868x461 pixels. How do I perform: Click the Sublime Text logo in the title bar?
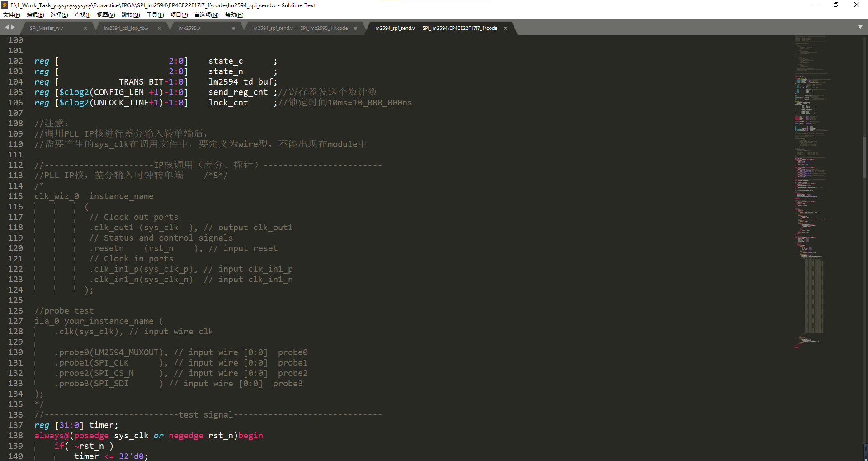click(4, 5)
